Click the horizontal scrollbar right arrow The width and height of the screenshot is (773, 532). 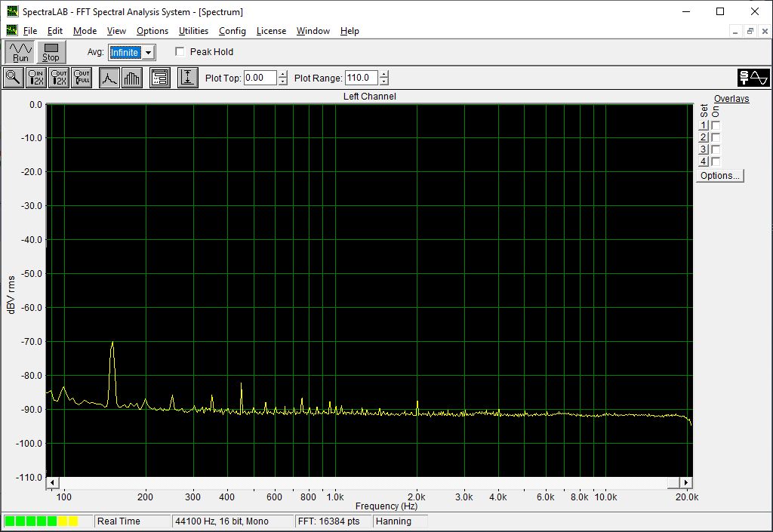[685, 483]
